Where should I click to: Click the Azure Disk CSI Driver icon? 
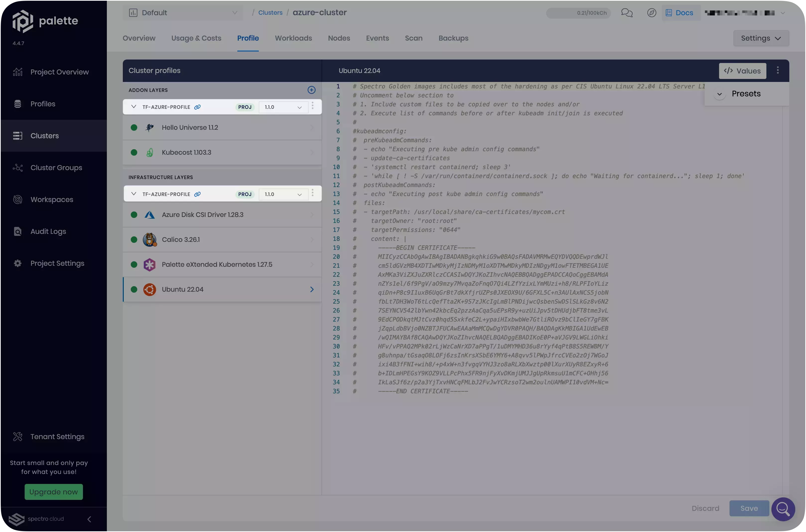tap(150, 215)
